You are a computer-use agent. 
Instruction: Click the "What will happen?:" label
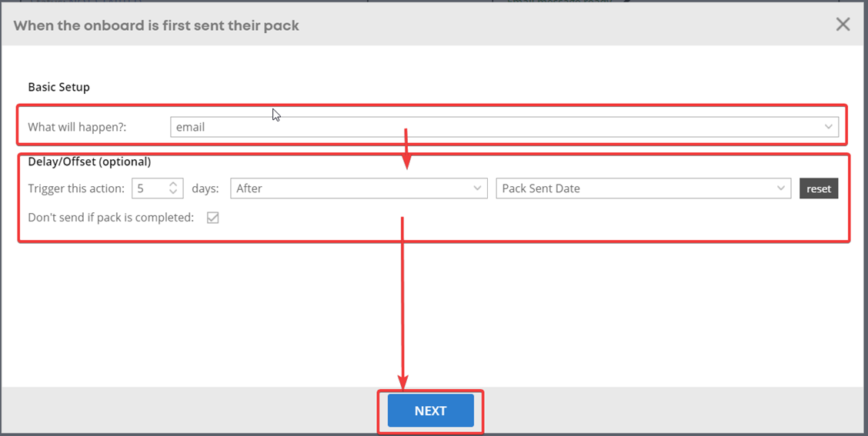[x=78, y=127]
